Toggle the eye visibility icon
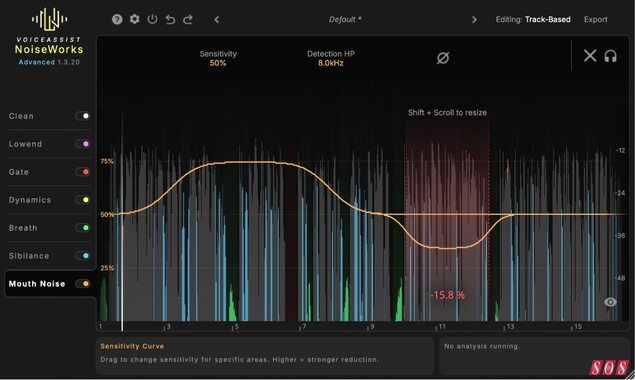Image resolution: width=635 pixels, height=380 pixels. point(610,302)
